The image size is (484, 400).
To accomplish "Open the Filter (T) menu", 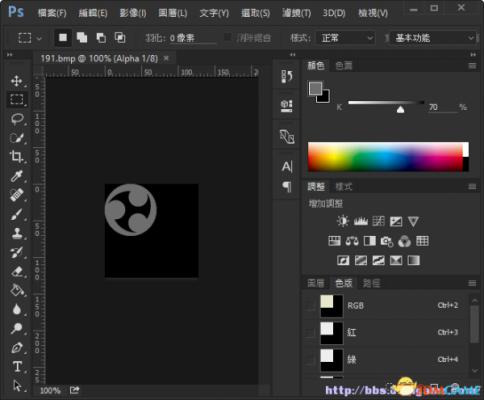I will (x=297, y=13).
